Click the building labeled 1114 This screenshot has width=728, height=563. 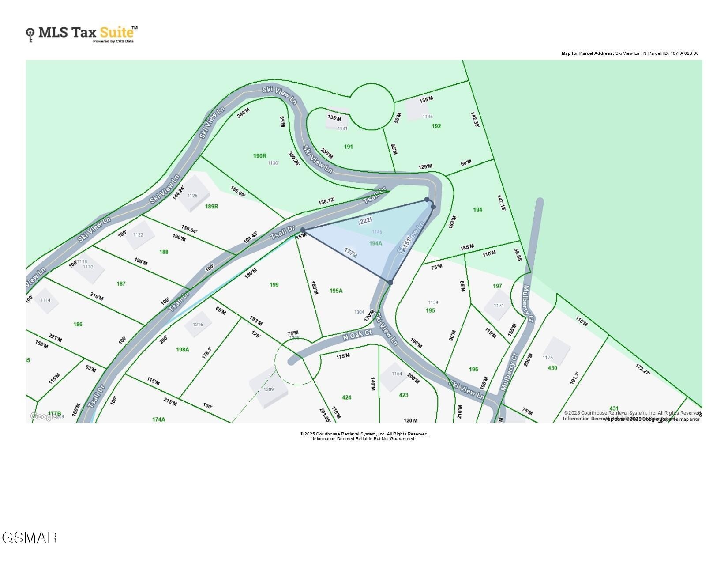pyautogui.click(x=45, y=300)
